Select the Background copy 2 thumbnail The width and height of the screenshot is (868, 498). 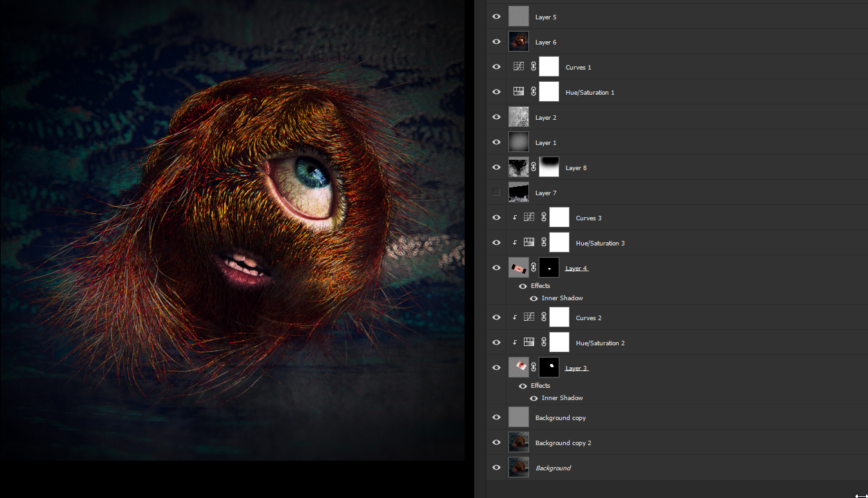click(519, 442)
